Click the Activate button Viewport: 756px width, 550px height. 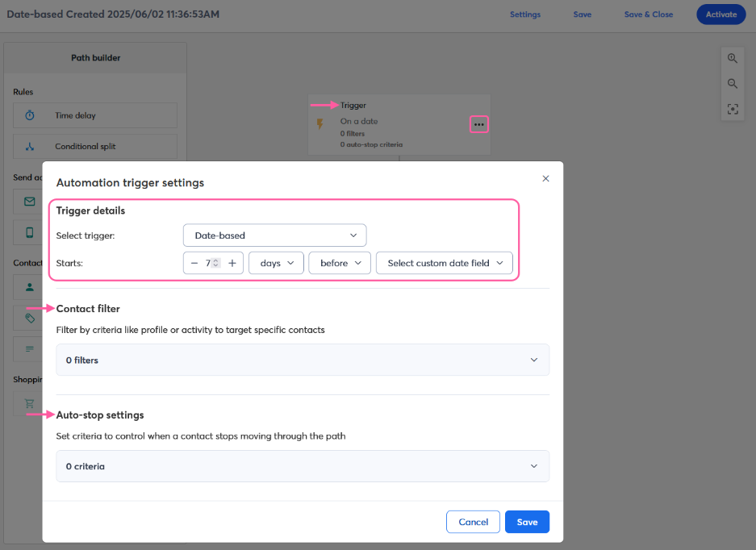tap(721, 15)
